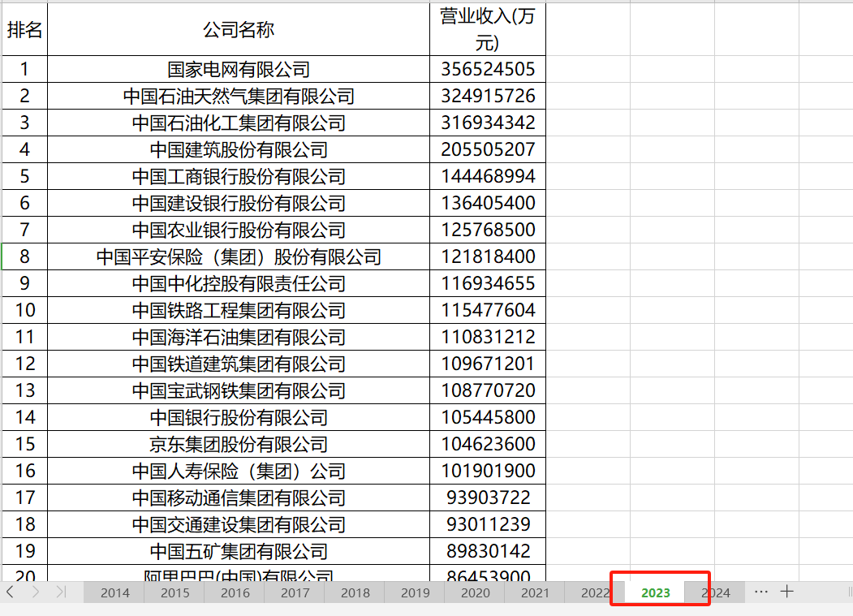853x616 pixels.
Task: Switch to the 2024 sheet tab
Action: [715, 592]
